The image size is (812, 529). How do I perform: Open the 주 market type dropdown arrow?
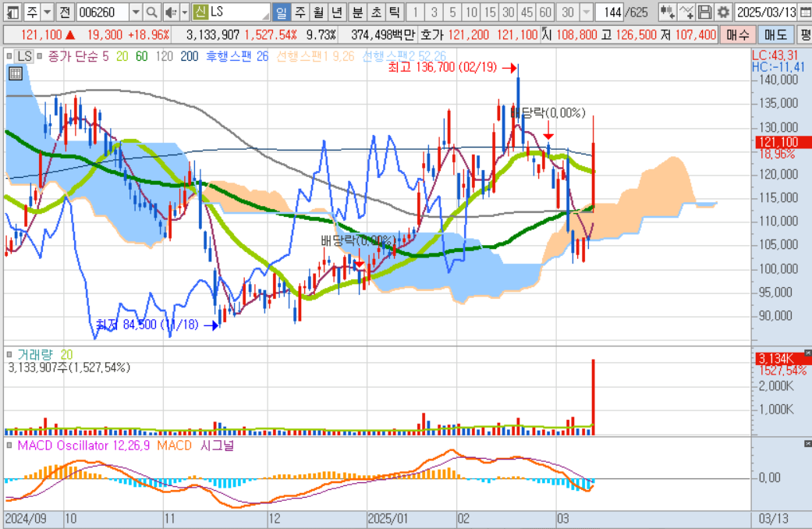(47, 12)
